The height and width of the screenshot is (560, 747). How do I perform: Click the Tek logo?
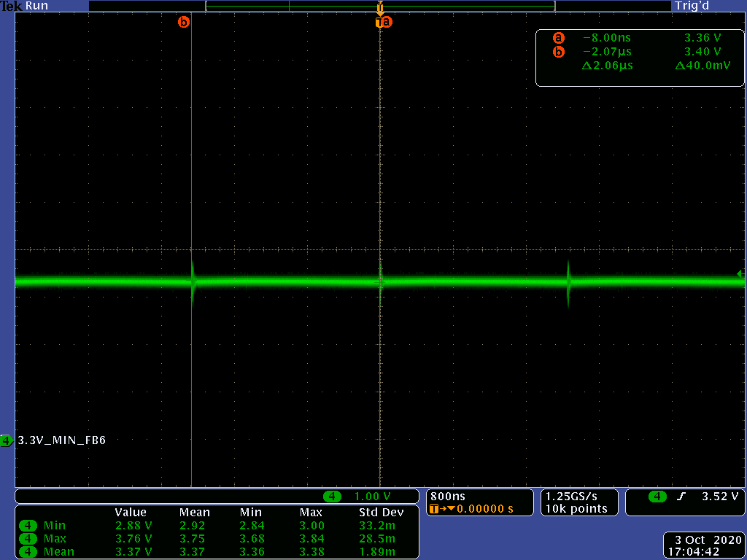click(12, 6)
